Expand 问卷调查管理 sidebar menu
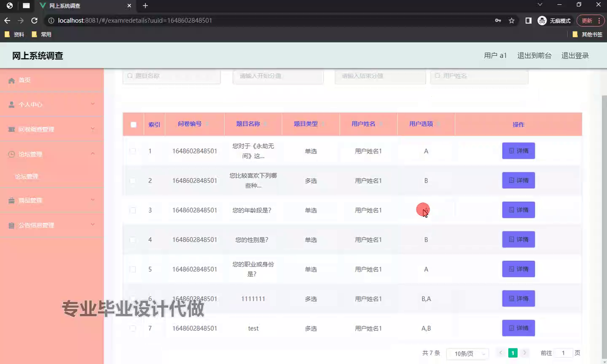The width and height of the screenshot is (607, 364). click(x=52, y=129)
